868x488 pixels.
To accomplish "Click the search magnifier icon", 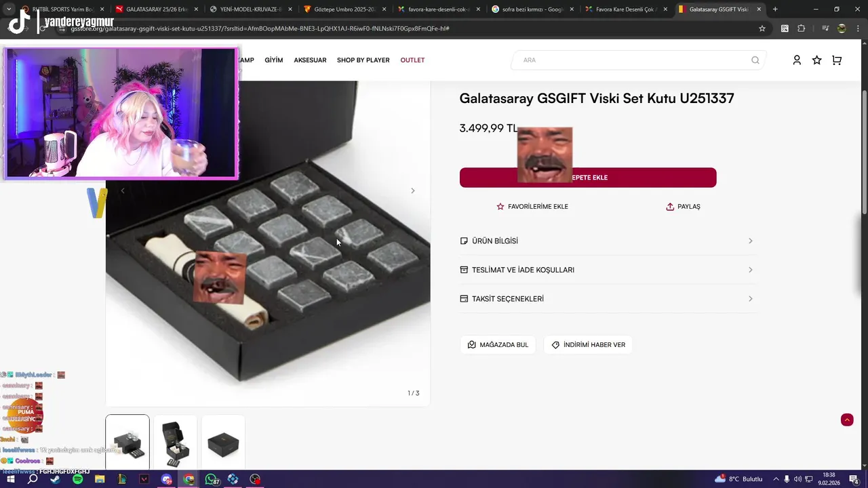I will click(755, 60).
